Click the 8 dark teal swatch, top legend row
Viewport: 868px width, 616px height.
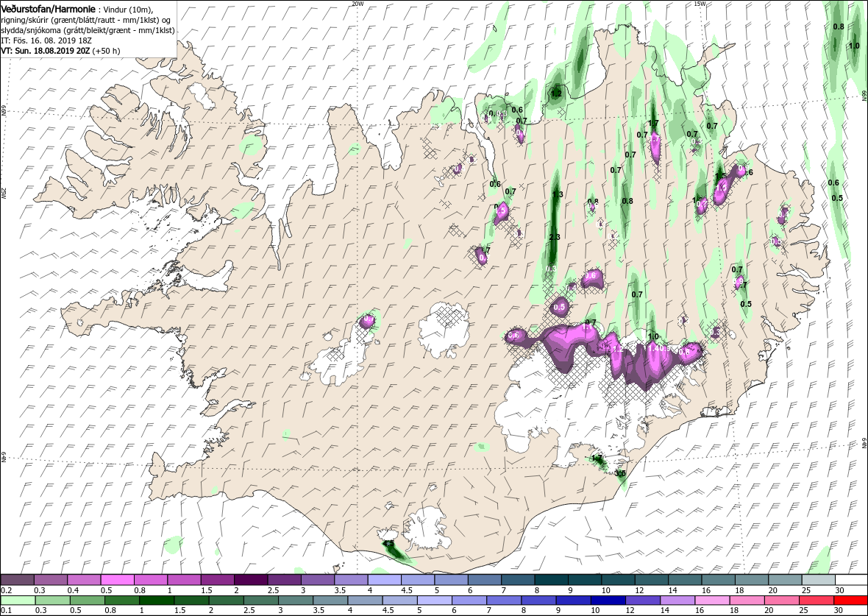(x=550, y=579)
